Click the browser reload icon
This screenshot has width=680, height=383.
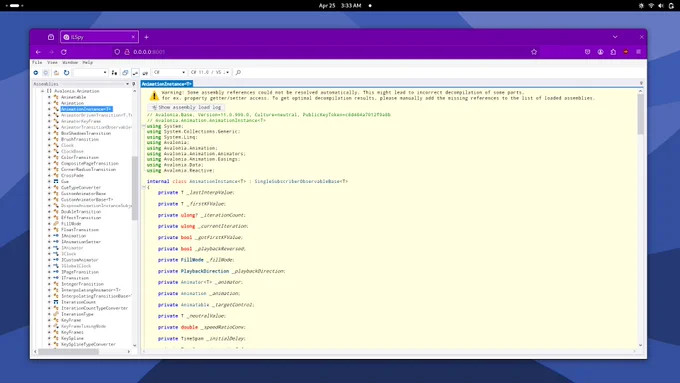tap(64, 52)
